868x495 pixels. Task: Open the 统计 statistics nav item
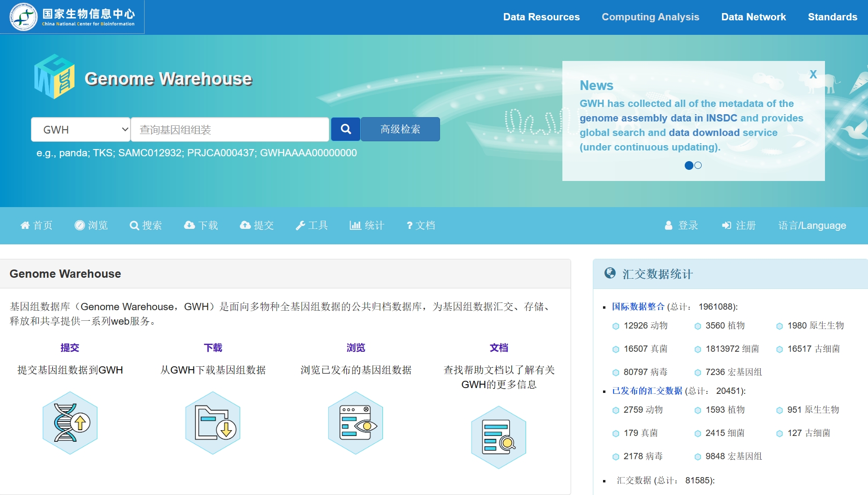(x=367, y=225)
